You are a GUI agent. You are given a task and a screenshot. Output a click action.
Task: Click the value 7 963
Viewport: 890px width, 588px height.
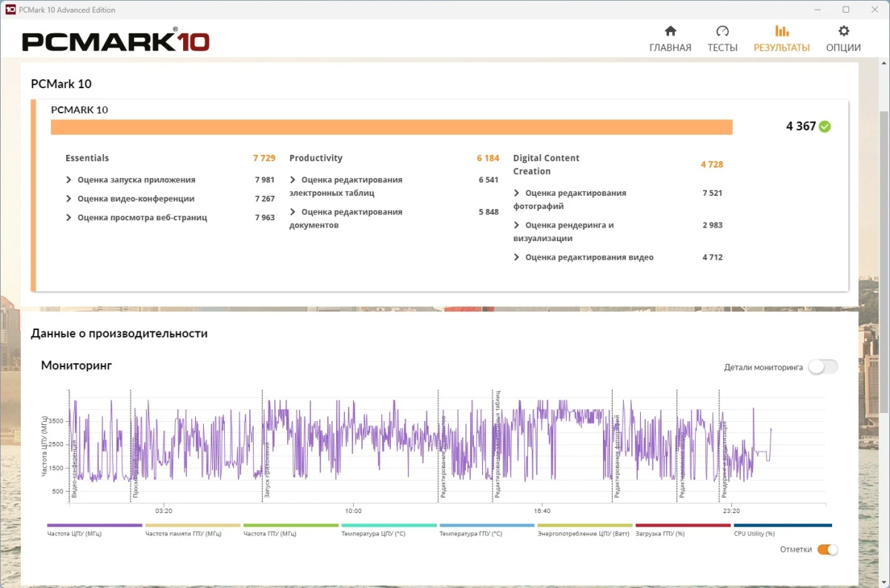[265, 218]
